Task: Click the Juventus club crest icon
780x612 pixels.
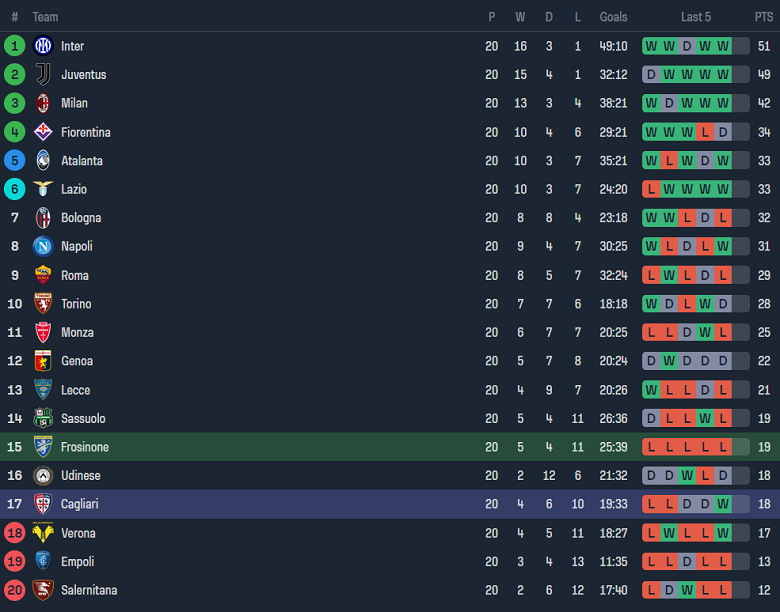Action: 43,75
